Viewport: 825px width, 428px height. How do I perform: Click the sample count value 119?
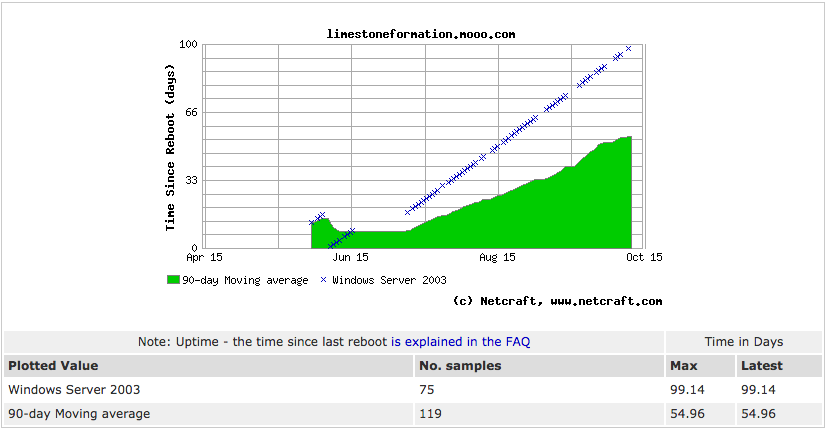[x=430, y=414]
